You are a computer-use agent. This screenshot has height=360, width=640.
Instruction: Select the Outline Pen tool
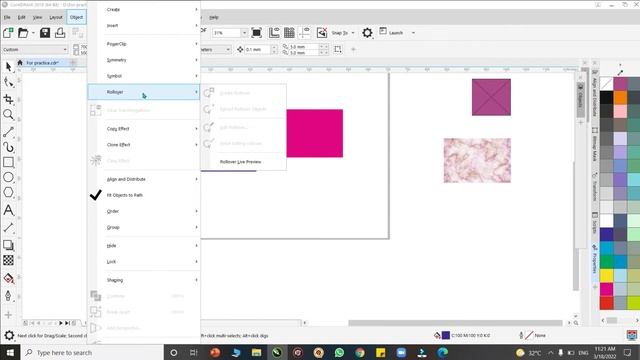(x=9, y=296)
